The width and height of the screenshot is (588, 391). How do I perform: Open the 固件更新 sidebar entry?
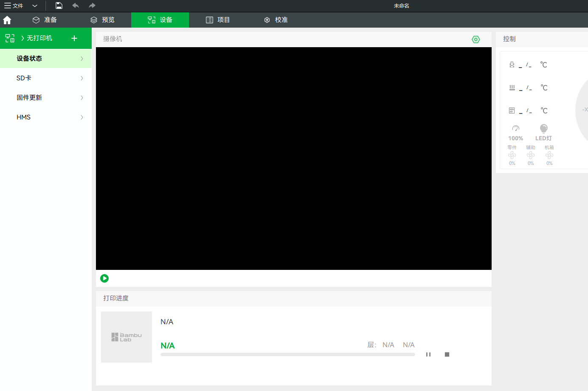tap(46, 98)
